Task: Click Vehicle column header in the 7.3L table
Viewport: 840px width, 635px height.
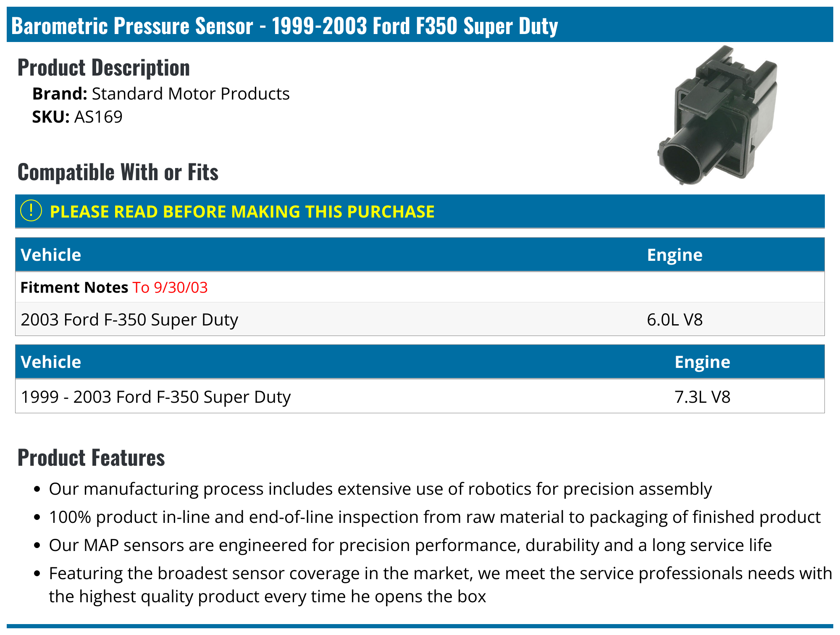Action: pyautogui.click(x=51, y=362)
